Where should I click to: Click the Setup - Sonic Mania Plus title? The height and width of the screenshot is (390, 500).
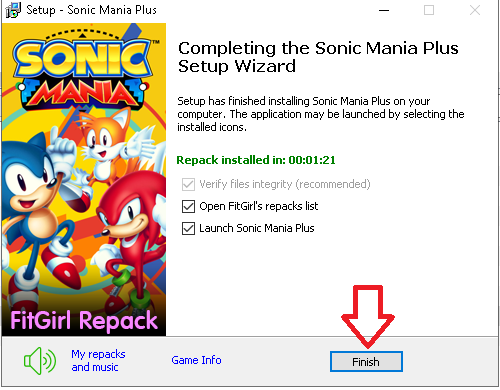91,10
